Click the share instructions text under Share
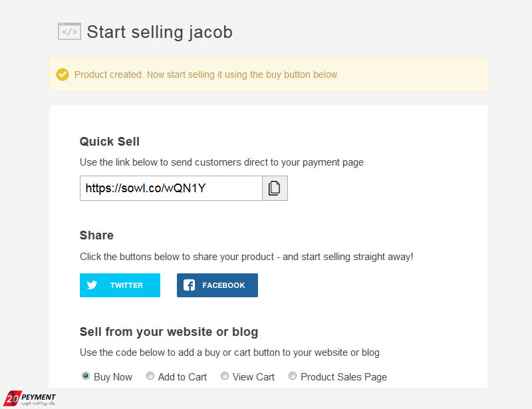Viewport: 532px width, 409px height. tap(247, 257)
